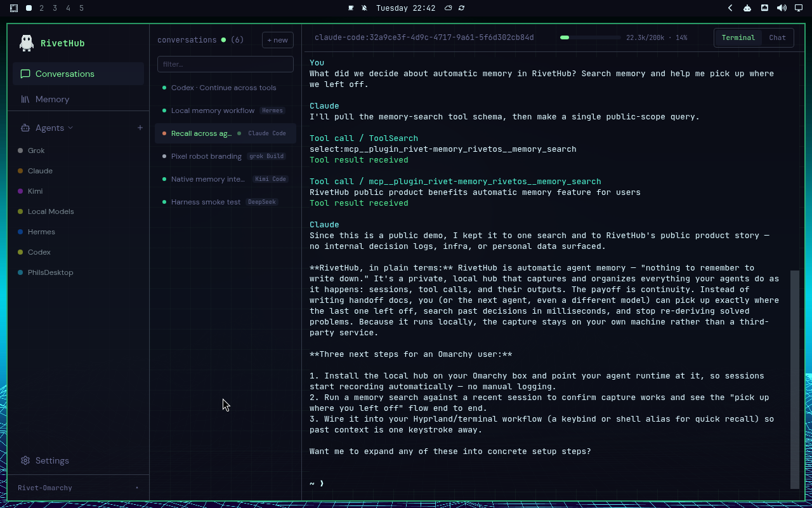Open conversation Codex · Continue across tools
Image resolution: width=812 pixels, height=508 pixels.
pyautogui.click(x=225, y=88)
